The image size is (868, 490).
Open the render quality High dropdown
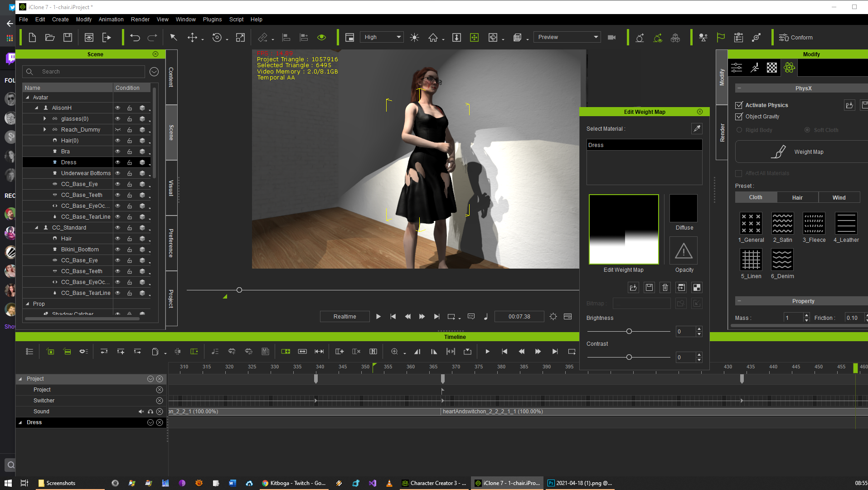382,37
